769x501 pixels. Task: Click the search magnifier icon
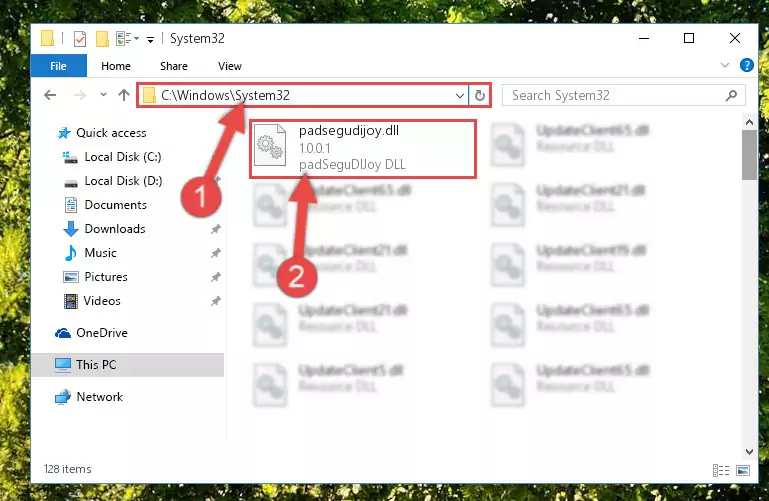tap(731, 95)
